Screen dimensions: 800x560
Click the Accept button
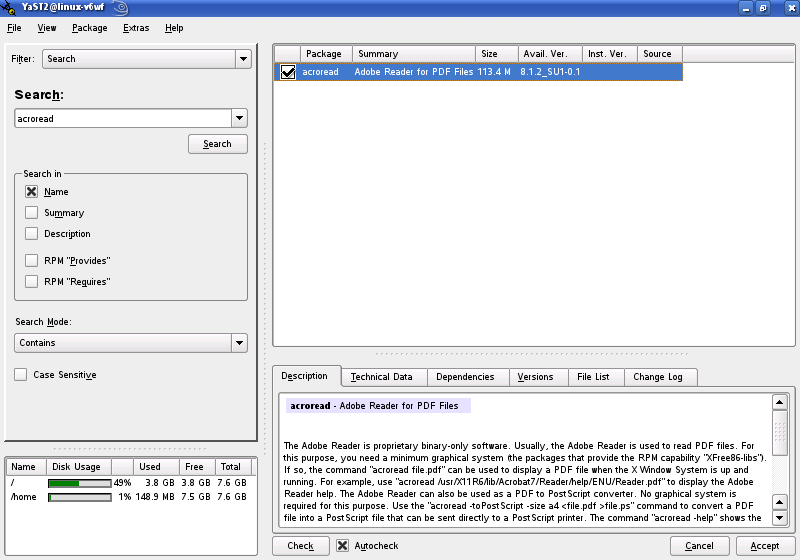[765, 546]
